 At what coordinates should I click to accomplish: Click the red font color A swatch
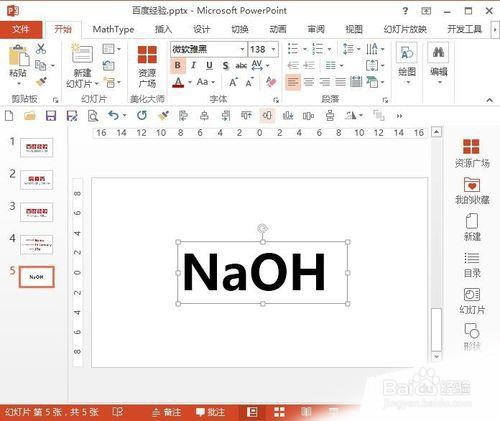[178, 82]
